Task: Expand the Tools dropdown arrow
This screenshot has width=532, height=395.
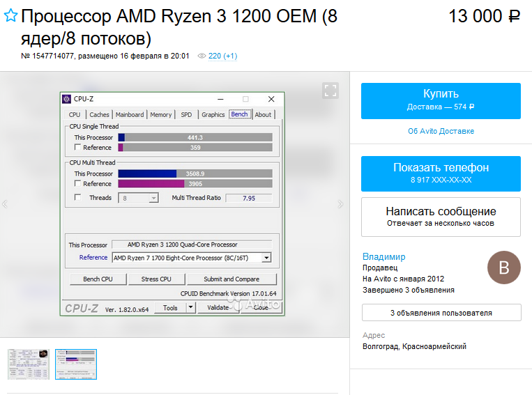Action: (x=190, y=307)
